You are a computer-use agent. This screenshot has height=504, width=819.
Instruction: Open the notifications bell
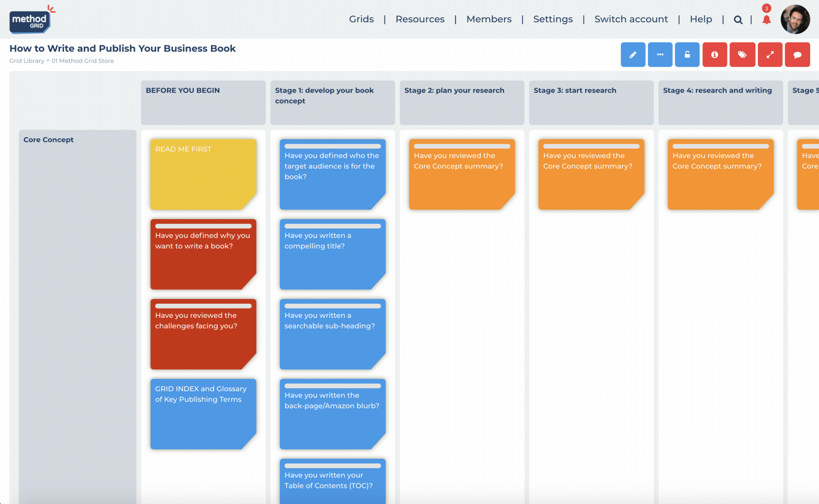766,20
